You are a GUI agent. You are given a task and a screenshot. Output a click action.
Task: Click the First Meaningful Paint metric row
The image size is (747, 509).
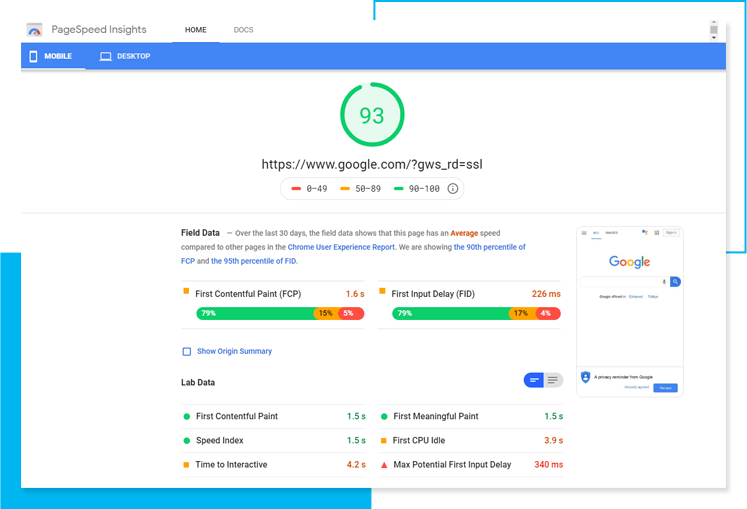click(471, 417)
